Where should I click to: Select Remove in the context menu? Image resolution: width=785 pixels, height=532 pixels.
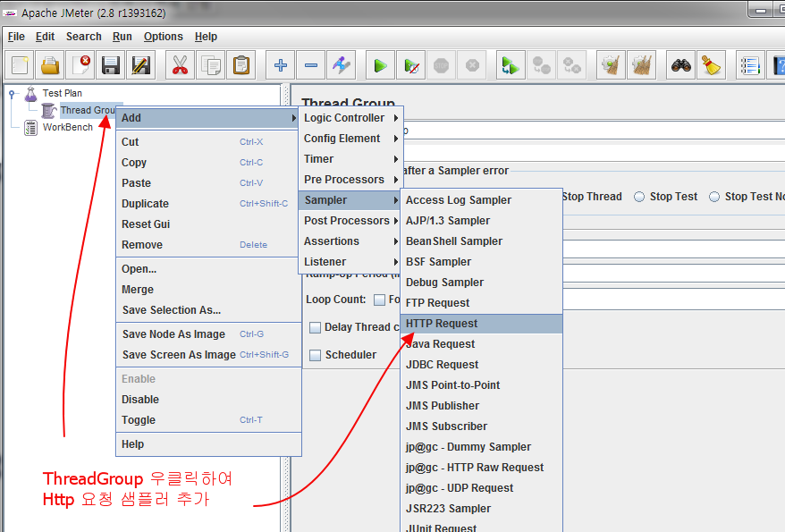click(x=207, y=245)
